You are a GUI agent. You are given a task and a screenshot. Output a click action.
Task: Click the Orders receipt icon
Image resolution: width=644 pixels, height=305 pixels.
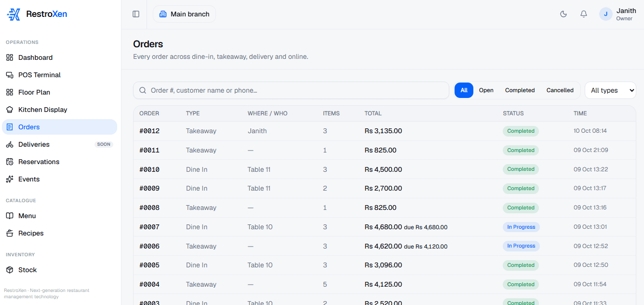click(10, 127)
